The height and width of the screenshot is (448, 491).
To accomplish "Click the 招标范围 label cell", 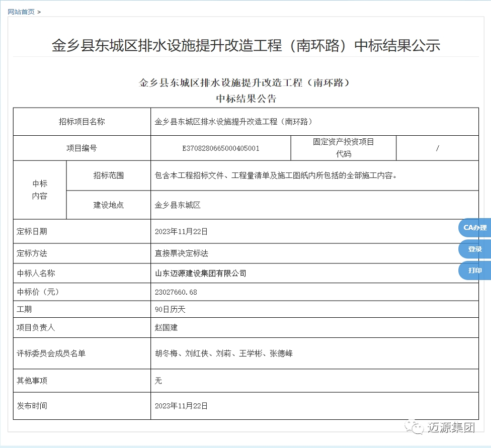I will (x=108, y=175).
